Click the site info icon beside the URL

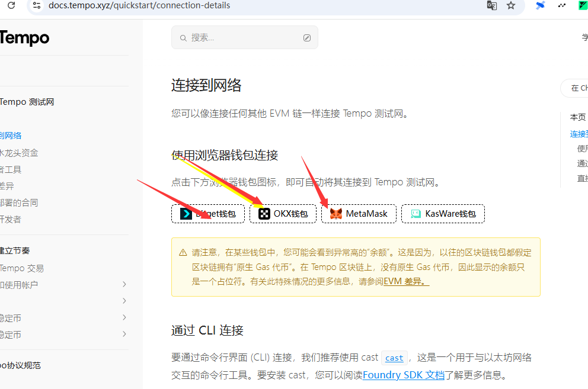[37, 6]
